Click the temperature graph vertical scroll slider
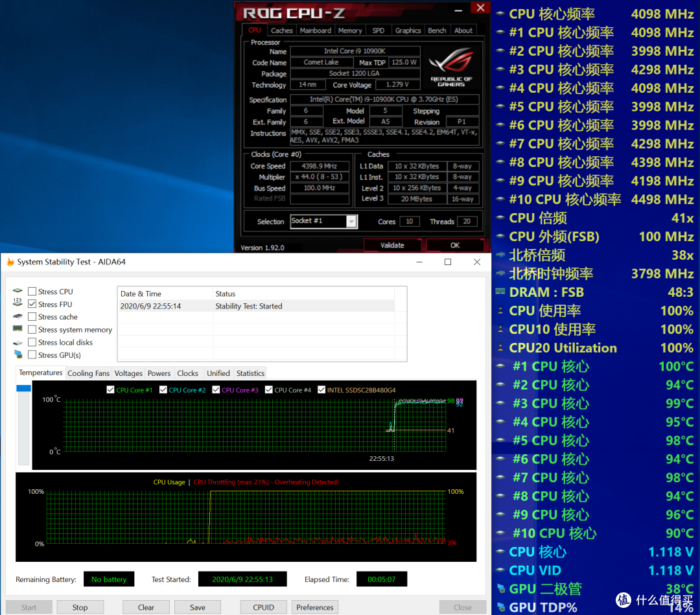Image resolution: width=700 pixels, height=615 pixels. (x=23, y=388)
